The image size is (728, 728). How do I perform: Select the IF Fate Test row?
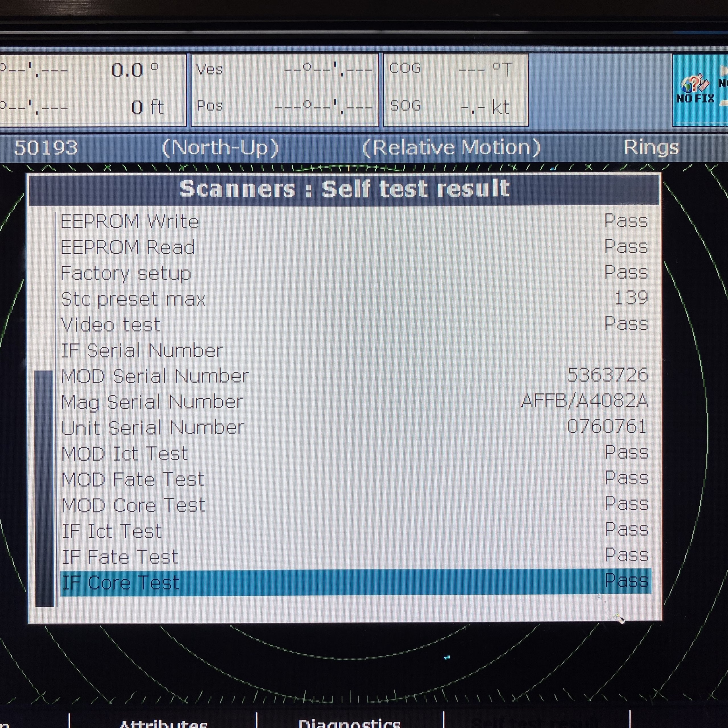(x=355, y=557)
